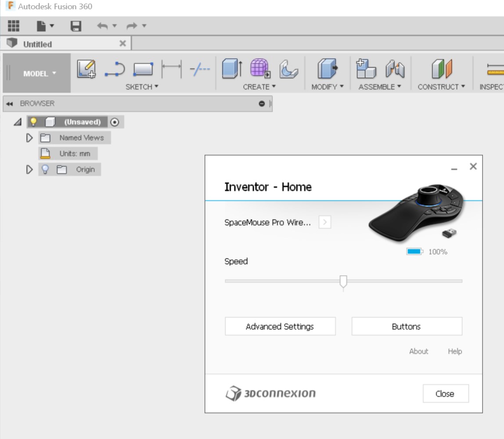
Task: Collapse the (Unsaved) root component tree
Action: pyautogui.click(x=18, y=122)
